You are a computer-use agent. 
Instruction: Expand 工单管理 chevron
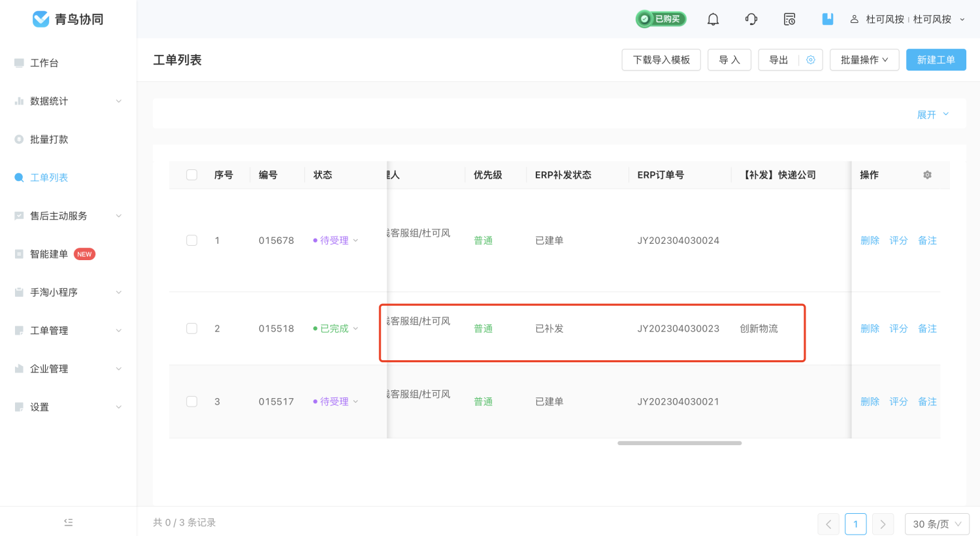(118, 330)
